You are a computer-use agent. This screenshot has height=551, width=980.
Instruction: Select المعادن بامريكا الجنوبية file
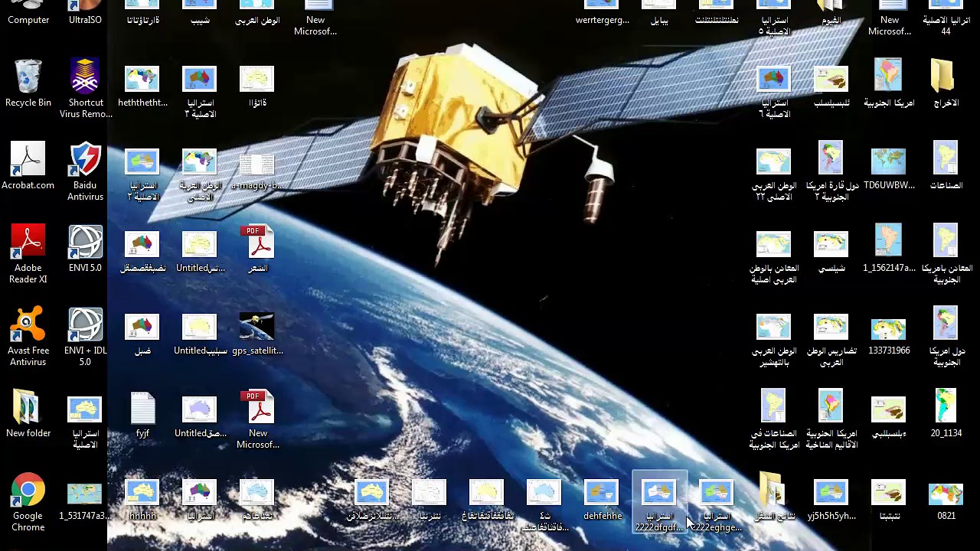coord(946,254)
